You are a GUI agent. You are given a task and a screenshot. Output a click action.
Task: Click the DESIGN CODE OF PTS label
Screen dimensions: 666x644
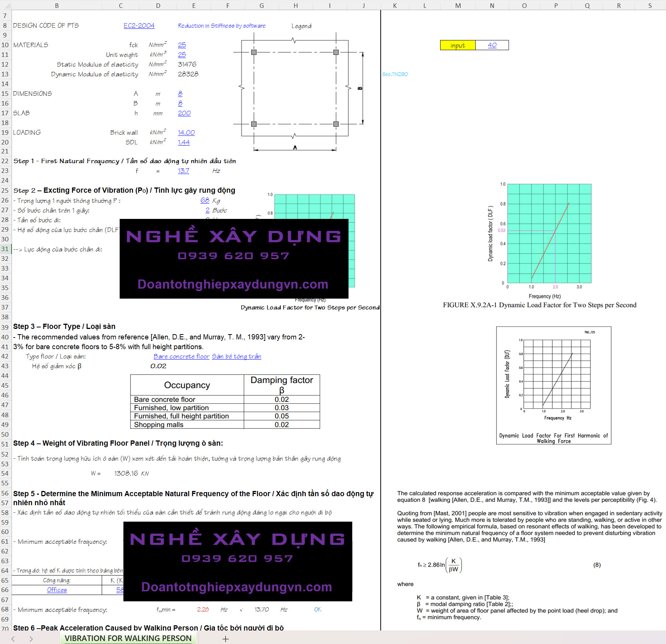pos(46,25)
